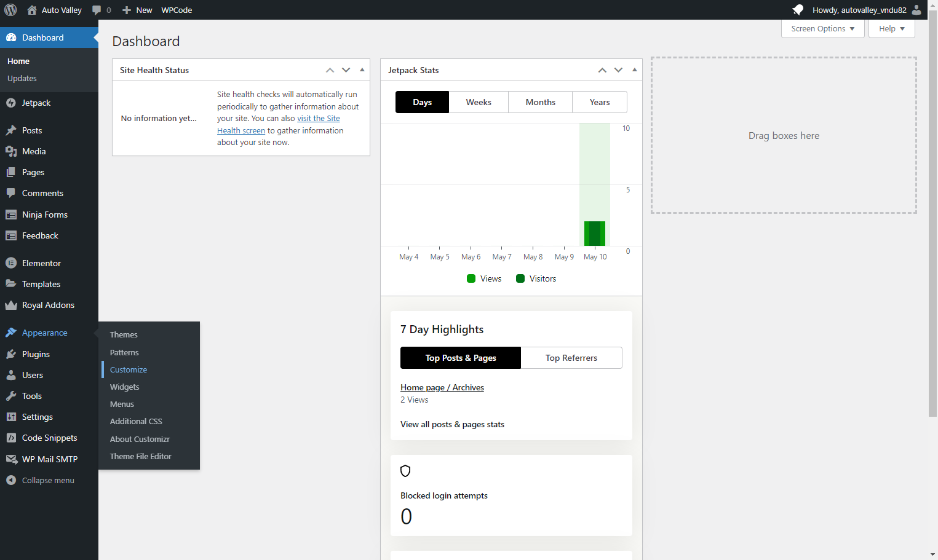Viewport: 938px width, 560px height.
Task: Click the Settings sliders icon
Action: 11,417
